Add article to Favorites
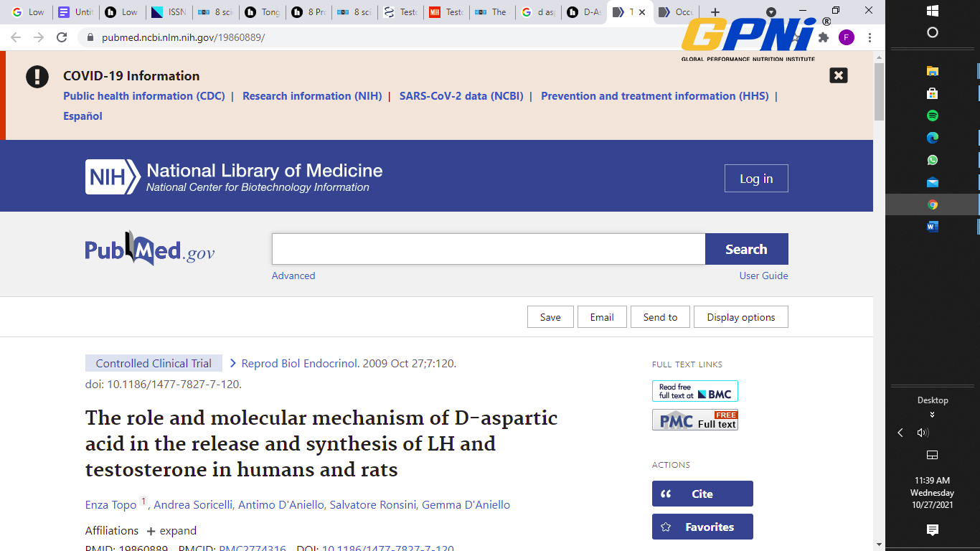980x551 pixels. [x=702, y=527]
